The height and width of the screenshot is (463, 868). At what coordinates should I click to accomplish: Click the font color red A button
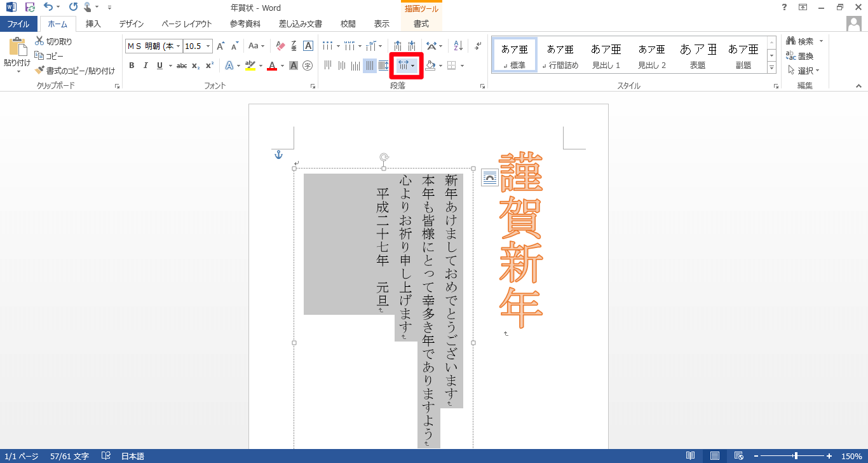point(271,66)
